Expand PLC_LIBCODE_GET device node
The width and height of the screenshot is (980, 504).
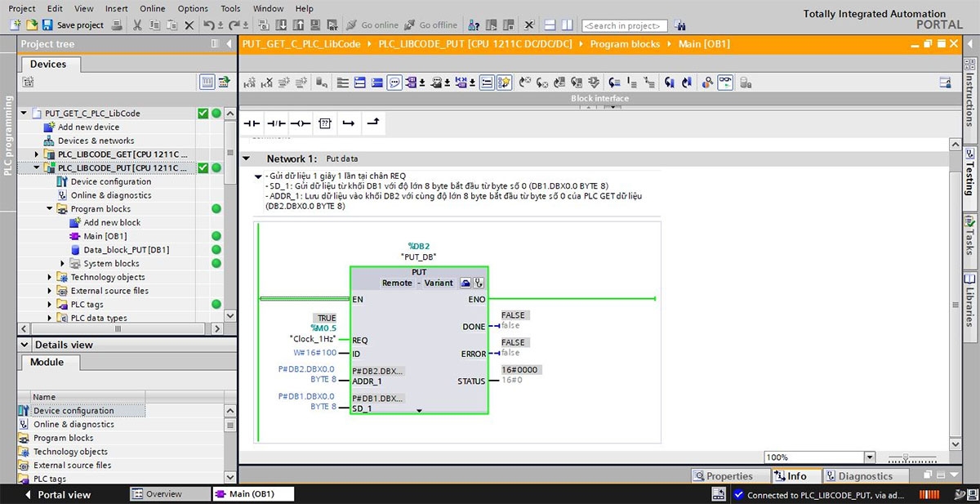coord(37,154)
